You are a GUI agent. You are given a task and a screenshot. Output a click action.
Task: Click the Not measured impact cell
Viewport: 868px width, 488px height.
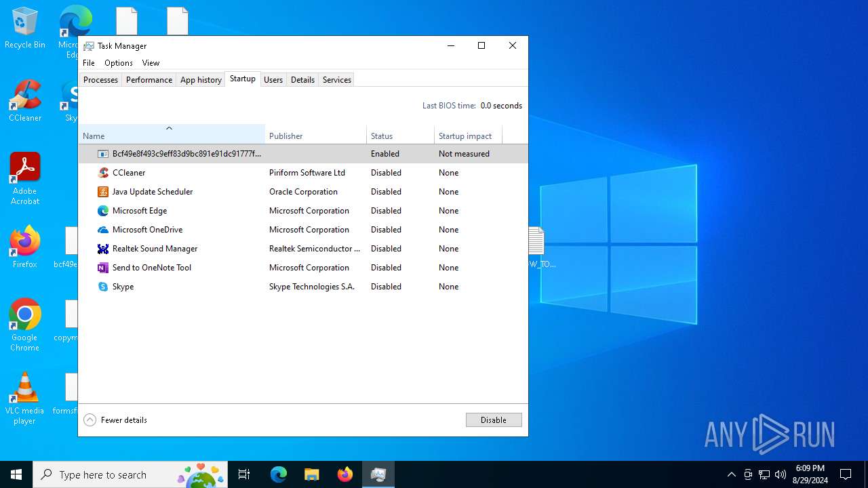[x=464, y=154]
